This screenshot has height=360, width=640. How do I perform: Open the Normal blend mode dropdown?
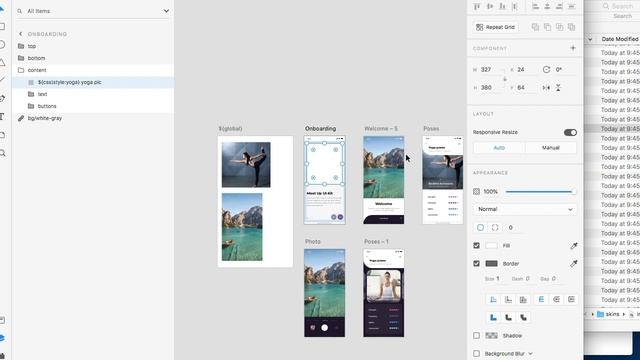click(525, 209)
